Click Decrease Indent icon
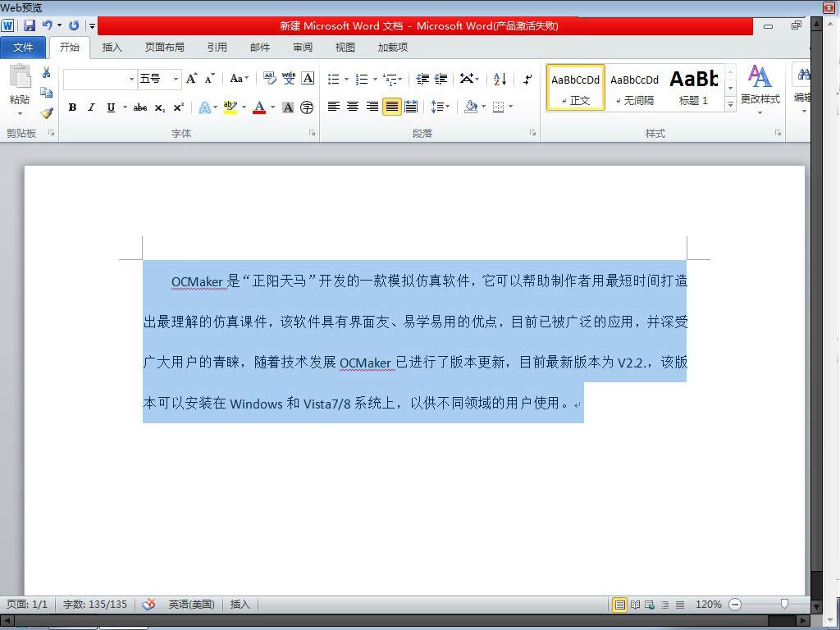This screenshot has height=630, width=840. [422, 80]
